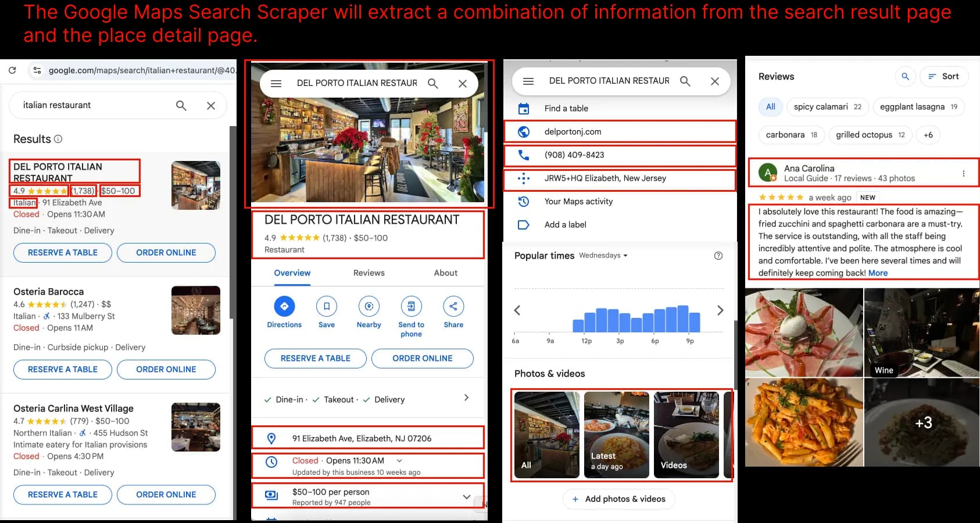Open review photo labeled Wine
Screen dimensions: 980x523
point(921,333)
